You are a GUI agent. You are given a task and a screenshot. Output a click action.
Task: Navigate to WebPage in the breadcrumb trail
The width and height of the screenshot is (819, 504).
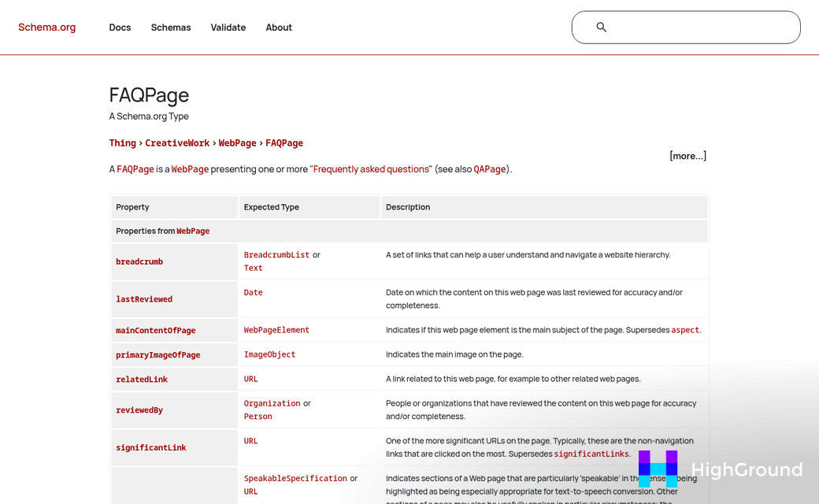[x=237, y=143]
